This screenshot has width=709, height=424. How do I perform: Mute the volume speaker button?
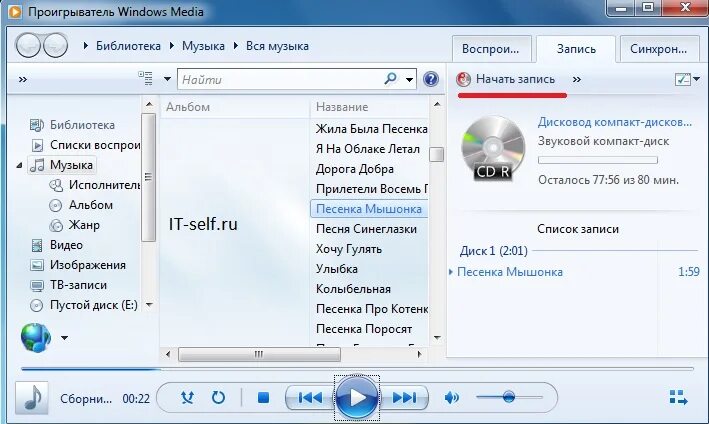pos(451,398)
